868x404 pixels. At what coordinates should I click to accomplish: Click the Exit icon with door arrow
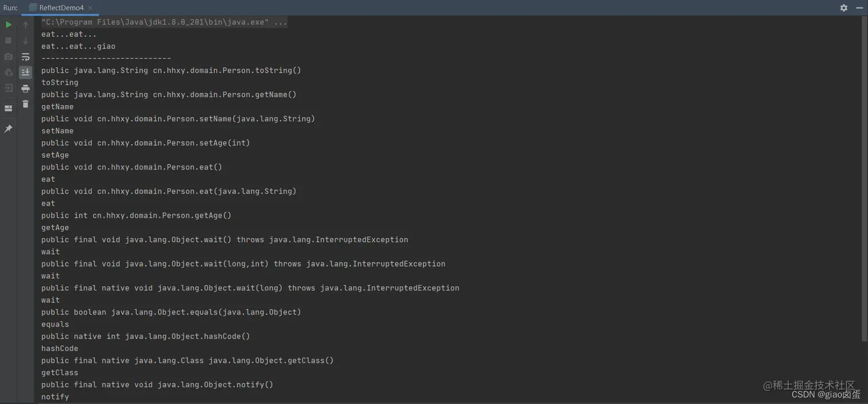(x=8, y=88)
